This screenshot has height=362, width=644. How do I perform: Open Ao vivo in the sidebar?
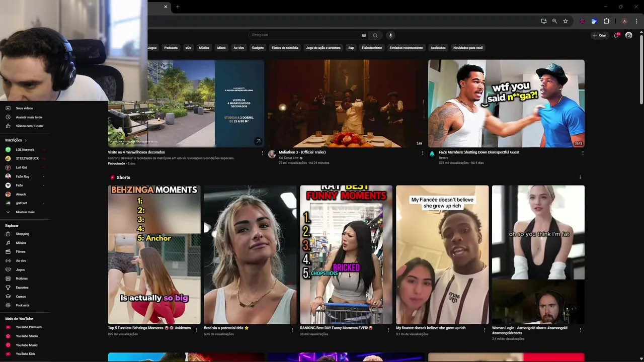[x=21, y=260]
